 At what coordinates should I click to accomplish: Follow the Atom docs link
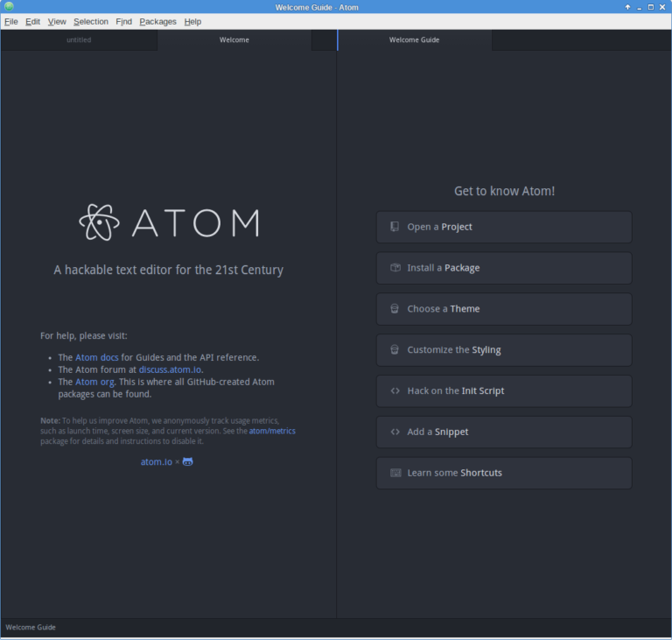point(97,357)
